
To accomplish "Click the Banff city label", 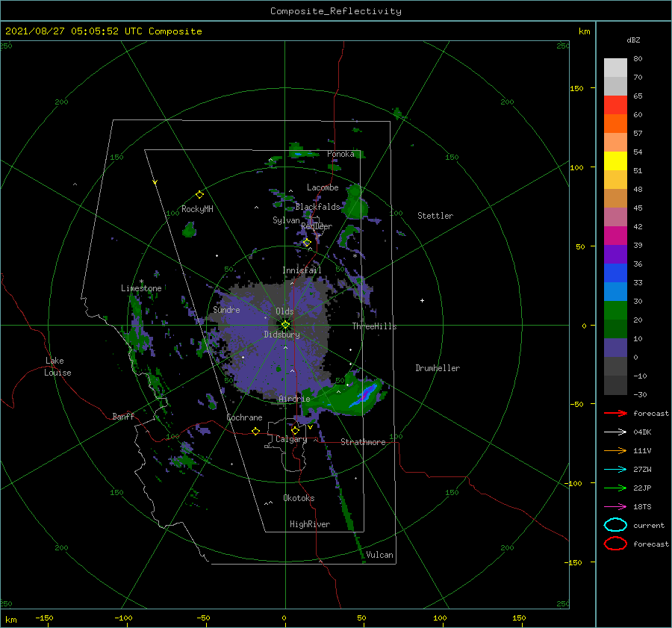I will coord(123,416).
